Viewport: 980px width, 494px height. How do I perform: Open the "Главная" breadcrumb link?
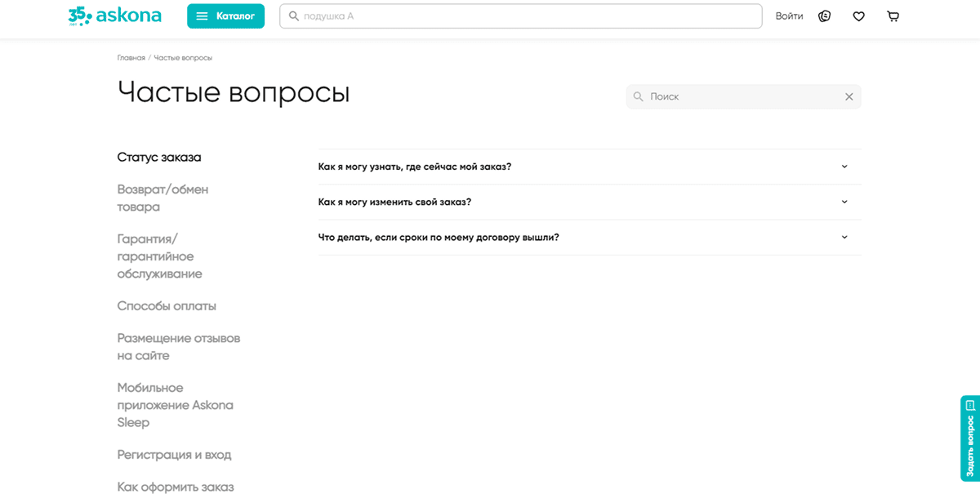click(x=131, y=57)
